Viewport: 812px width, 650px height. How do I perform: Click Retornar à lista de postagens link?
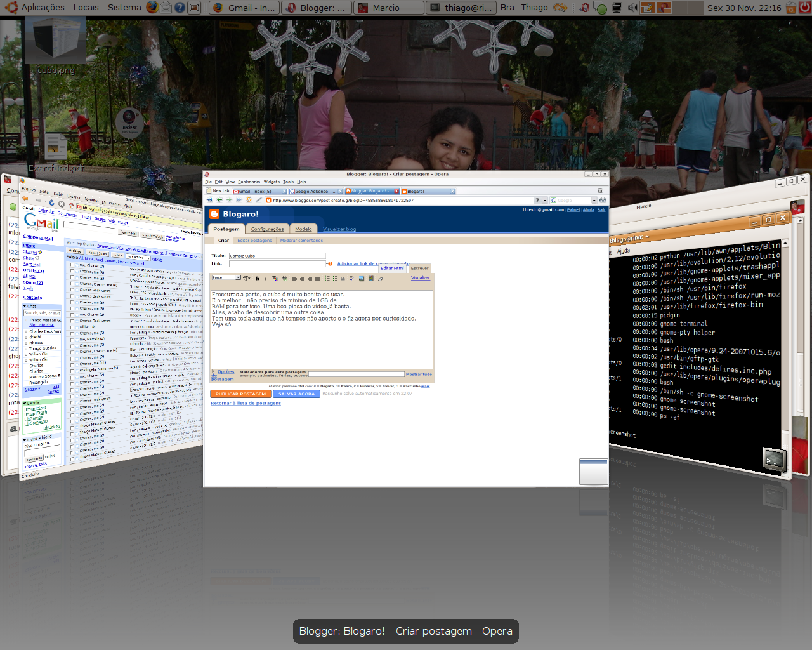[x=246, y=403]
